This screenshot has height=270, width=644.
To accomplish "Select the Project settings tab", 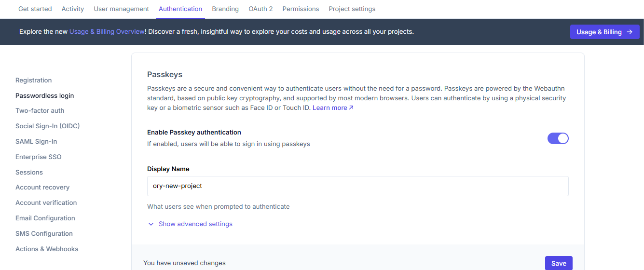I will [x=352, y=9].
